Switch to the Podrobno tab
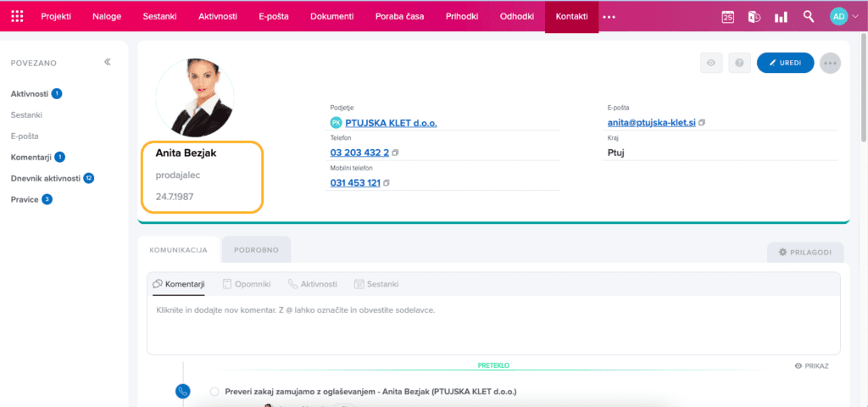The image size is (868, 407). point(256,250)
